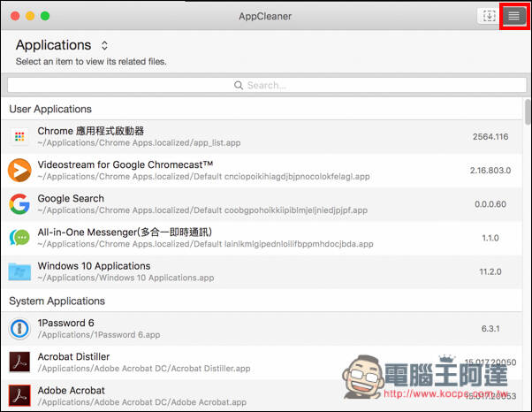Click the vertical scrollbar thumb
This screenshot has width=532, height=412.
[528, 112]
